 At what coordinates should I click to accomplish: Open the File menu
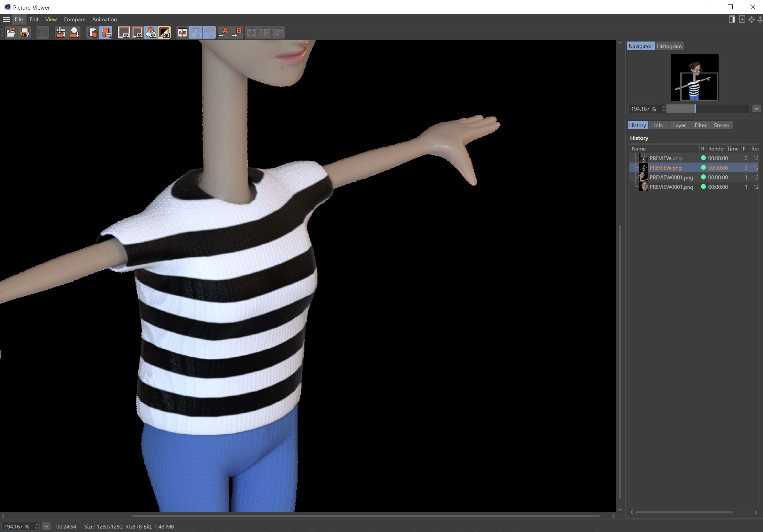[19, 19]
